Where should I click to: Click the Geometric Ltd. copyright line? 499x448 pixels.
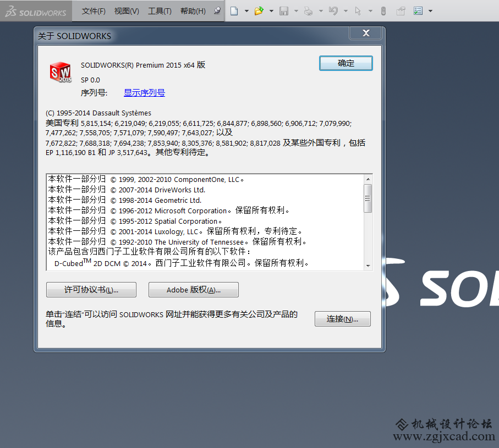coord(125,200)
